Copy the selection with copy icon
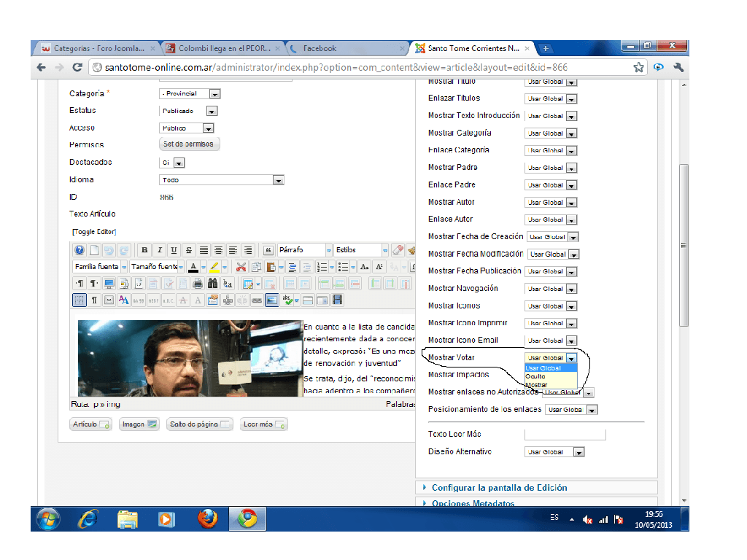The image size is (747, 560). tap(256, 267)
